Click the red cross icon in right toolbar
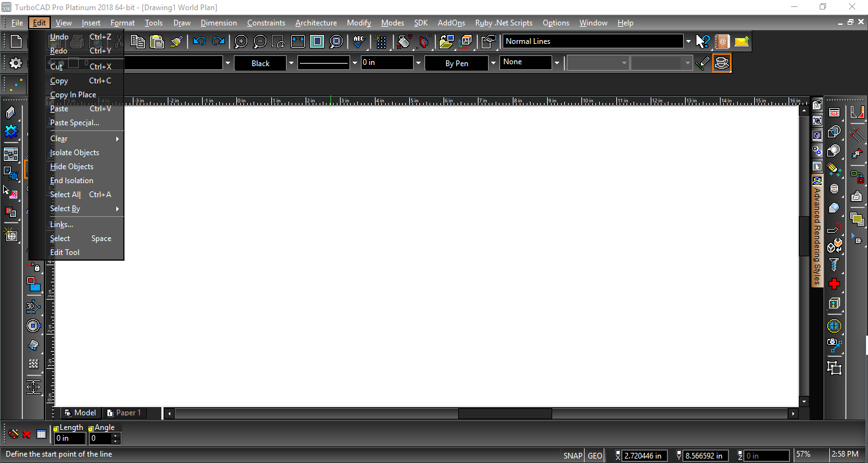This screenshot has width=868, height=463. point(834,284)
